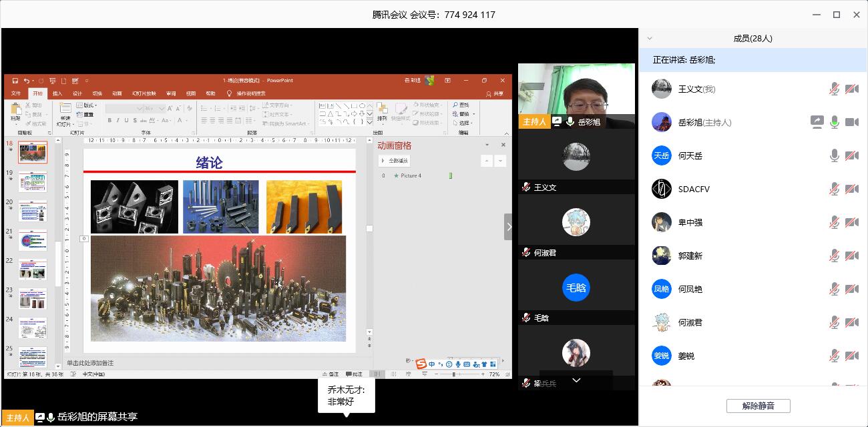Toggle microphone for 郭建新
Viewport: 868px width, 427px height.
click(835, 256)
